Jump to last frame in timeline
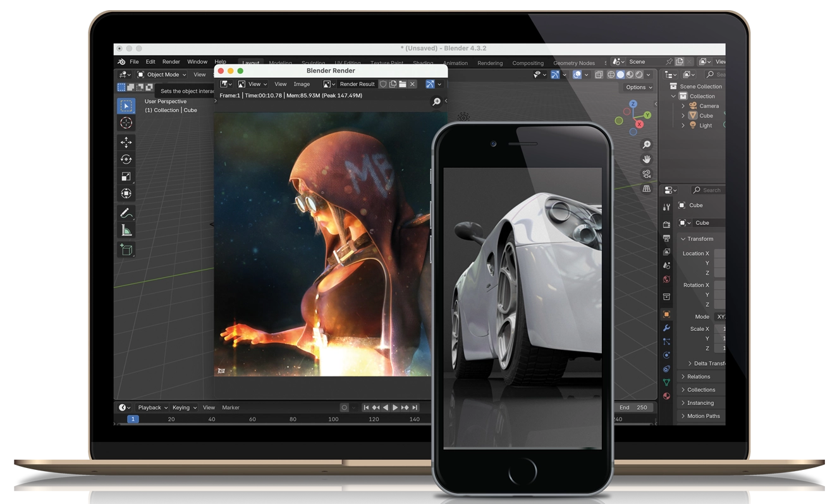Screen dimensions: 837x504 415,408
